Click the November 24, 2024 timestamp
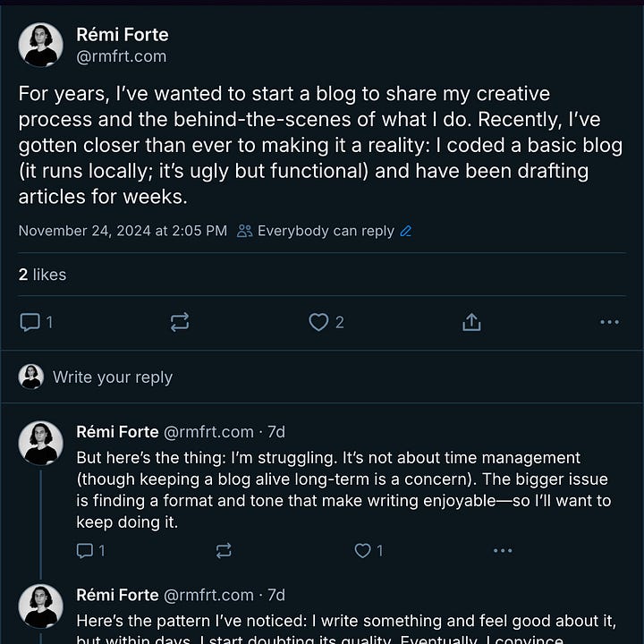 pos(123,232)
